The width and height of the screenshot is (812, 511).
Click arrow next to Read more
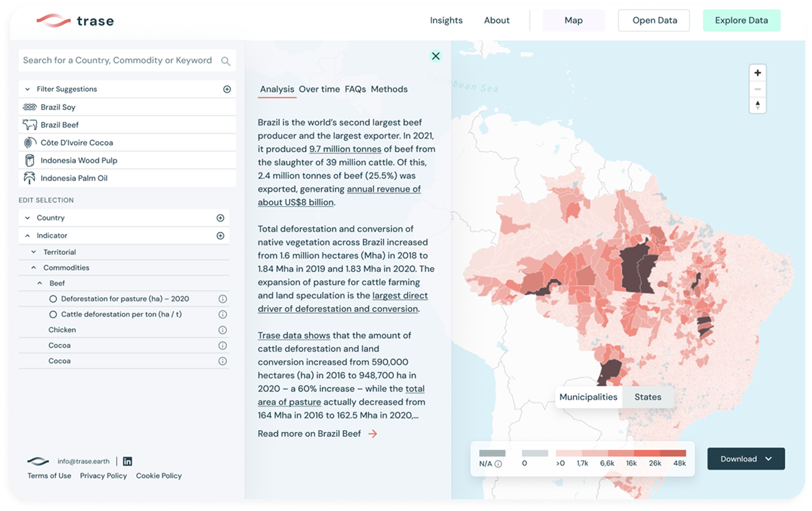[x=373, y=434]
